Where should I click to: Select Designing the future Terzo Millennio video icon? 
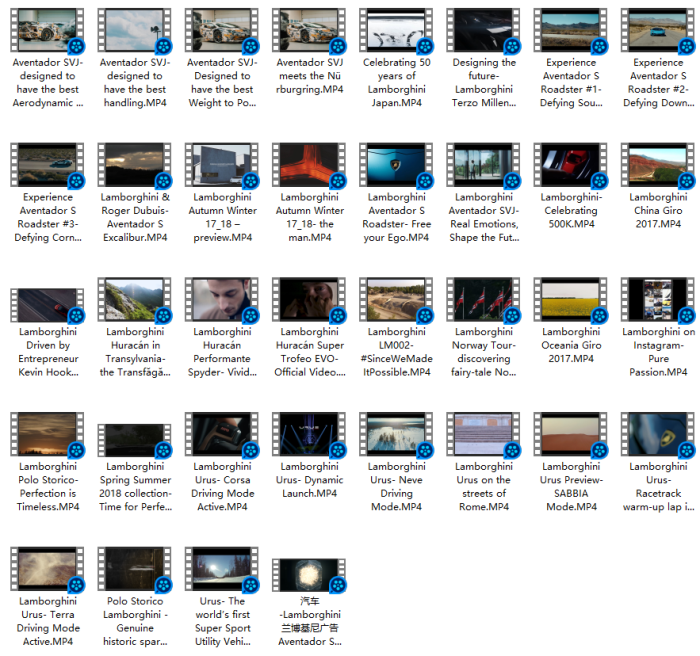[483, 30]
